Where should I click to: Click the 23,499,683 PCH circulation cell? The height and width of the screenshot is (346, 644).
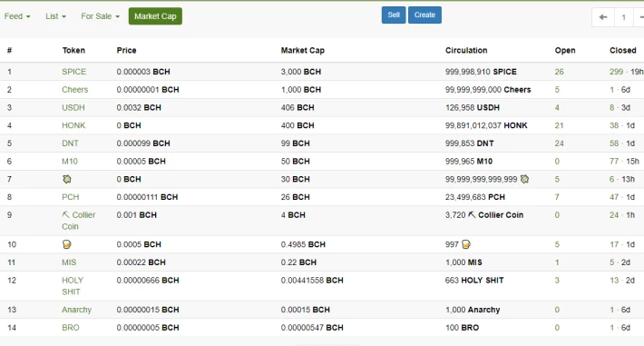475,197
